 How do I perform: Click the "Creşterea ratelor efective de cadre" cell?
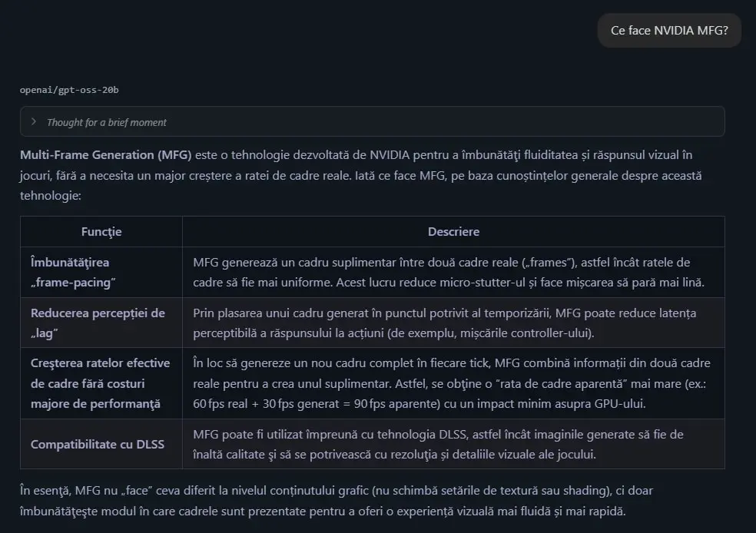tap(101, 383)
